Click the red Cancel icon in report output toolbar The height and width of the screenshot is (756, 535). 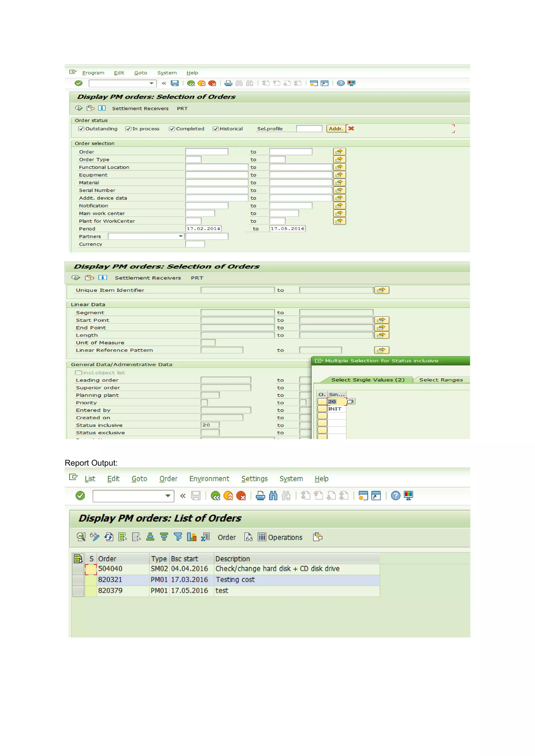(241, 496)
